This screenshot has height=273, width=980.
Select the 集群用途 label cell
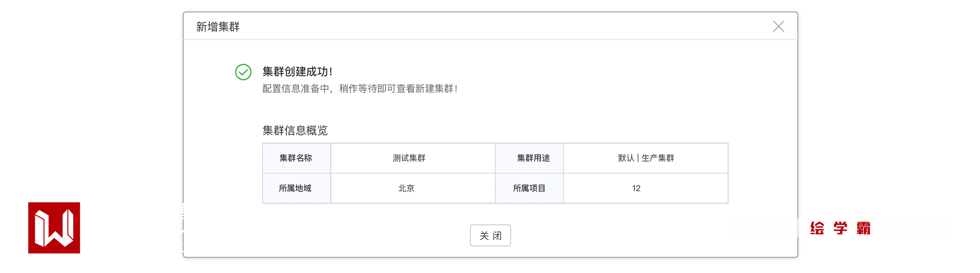pyautogui.click(x=533, y=158)
